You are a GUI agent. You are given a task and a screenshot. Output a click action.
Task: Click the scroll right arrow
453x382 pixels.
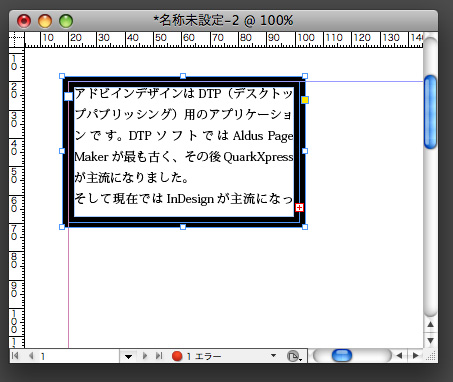(x=415, y=356)
